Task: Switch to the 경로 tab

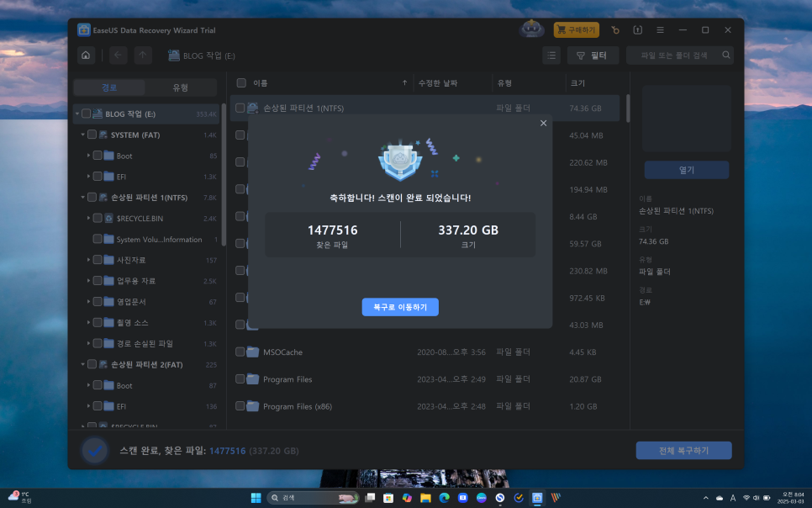Action: point(109,87)
